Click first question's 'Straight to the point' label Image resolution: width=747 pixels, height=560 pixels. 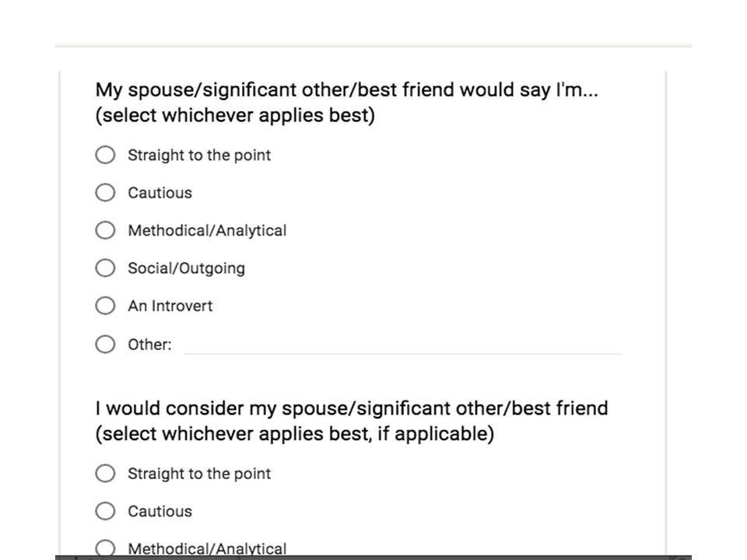[199, 156]
